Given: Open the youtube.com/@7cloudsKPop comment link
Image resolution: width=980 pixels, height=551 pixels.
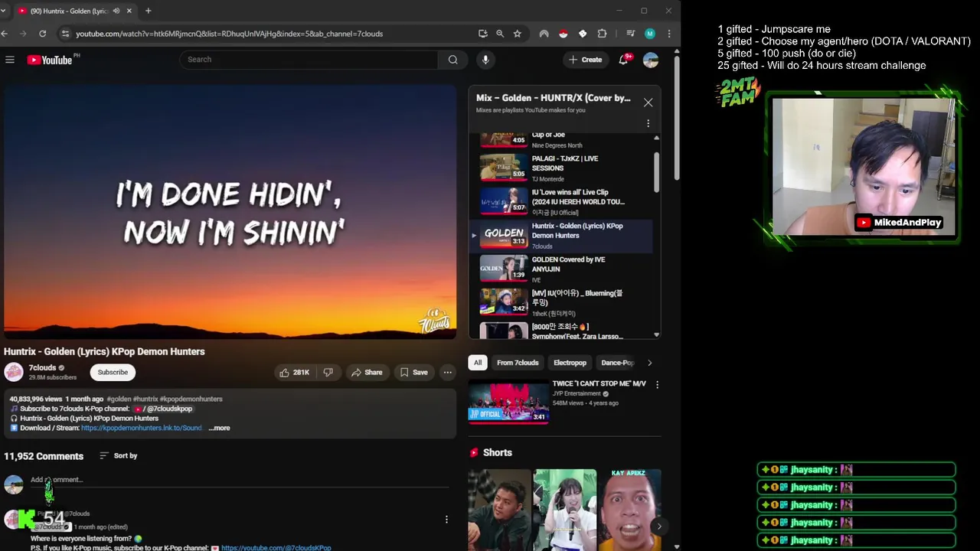Looking at the screenshot, I should (276, 548).
